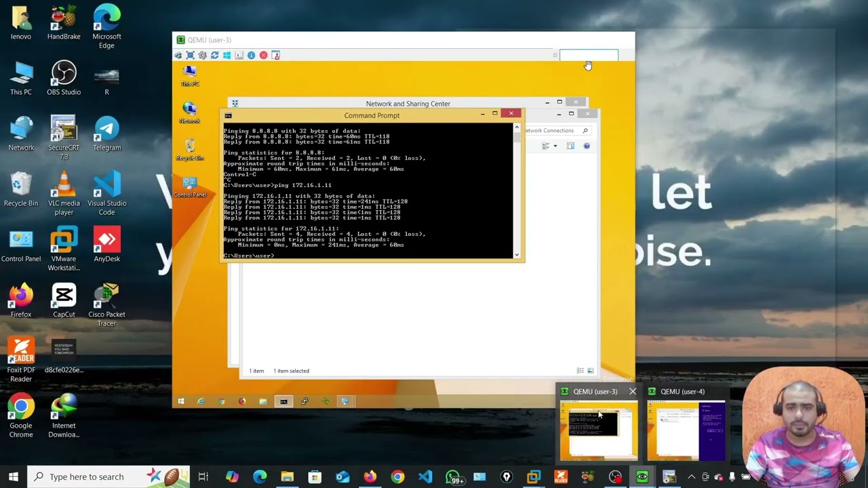Open view options dropdown in Network Connections

(555, 146)
